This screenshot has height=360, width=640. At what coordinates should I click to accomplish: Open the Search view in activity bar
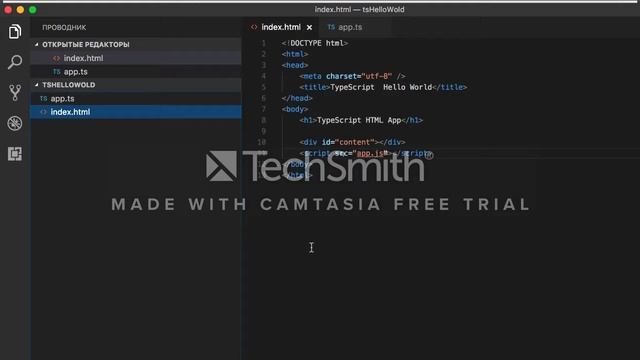coord(15,62)
